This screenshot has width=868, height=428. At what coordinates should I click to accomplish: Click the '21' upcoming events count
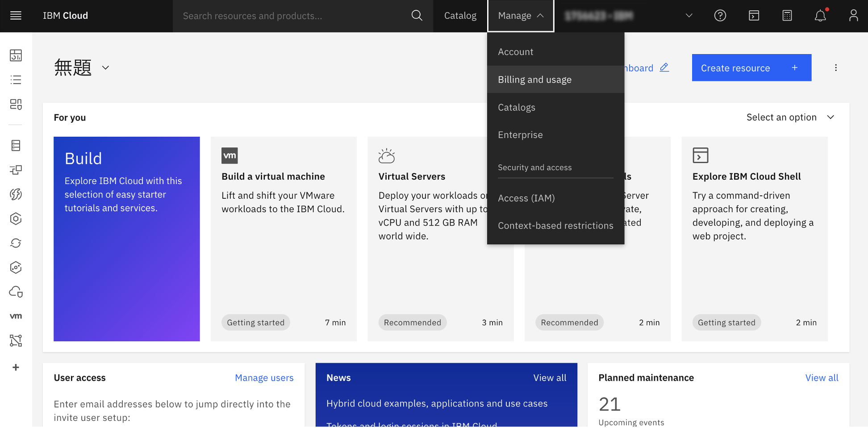tap(609, 404)
